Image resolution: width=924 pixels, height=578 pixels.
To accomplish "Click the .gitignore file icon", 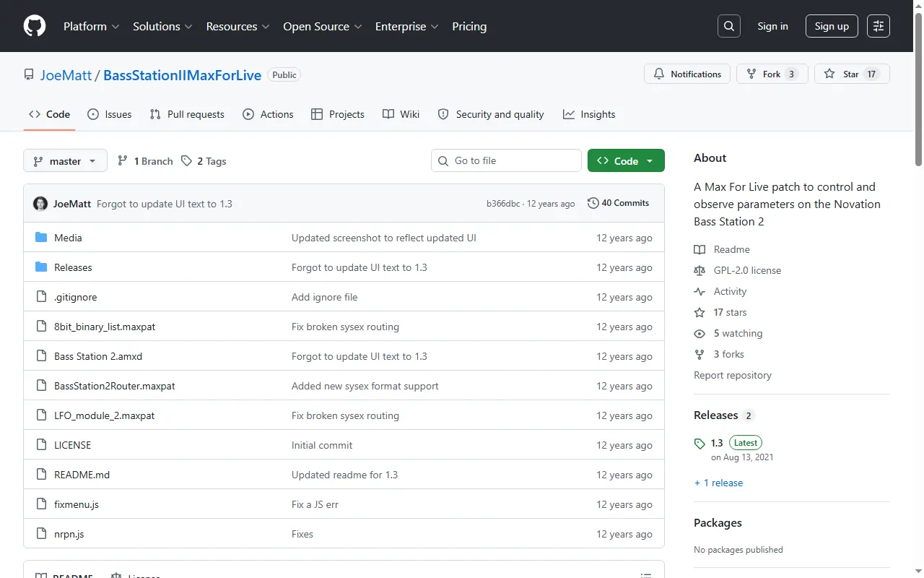I will (x=41, y=297).
